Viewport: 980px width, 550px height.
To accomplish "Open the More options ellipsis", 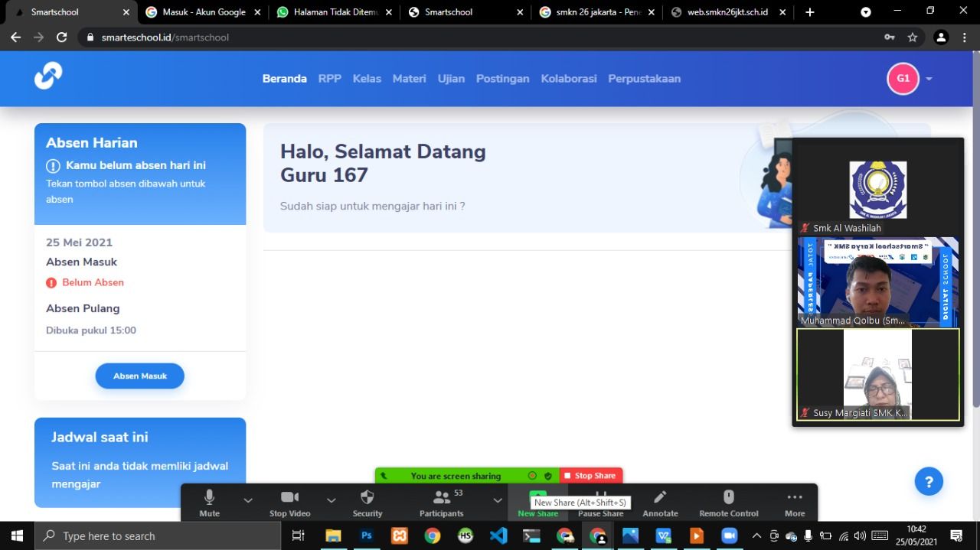I will [x=794, y=497].
